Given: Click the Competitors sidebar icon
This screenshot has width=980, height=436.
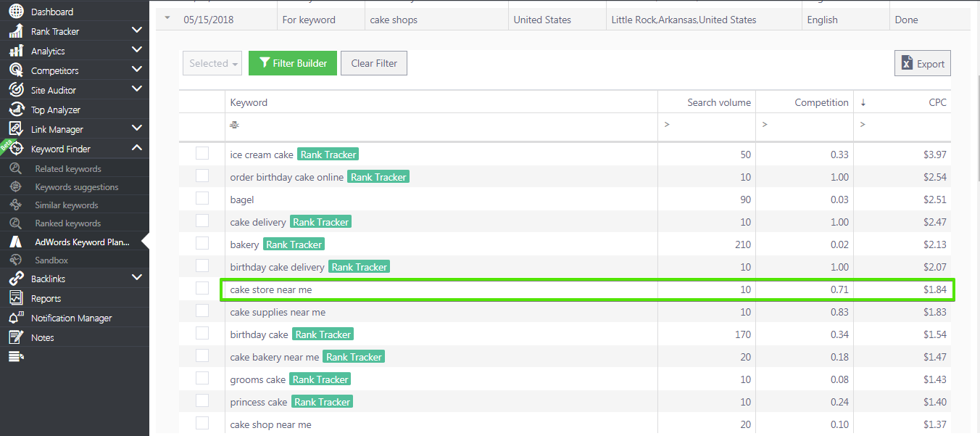Looking at the screenshot, I should pyautogui.click(x=16, y=70).
